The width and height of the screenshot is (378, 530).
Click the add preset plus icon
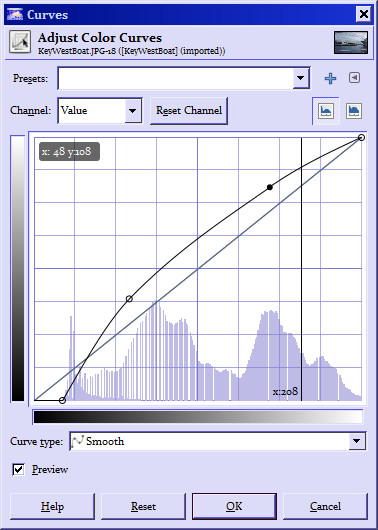coord(330,78)
